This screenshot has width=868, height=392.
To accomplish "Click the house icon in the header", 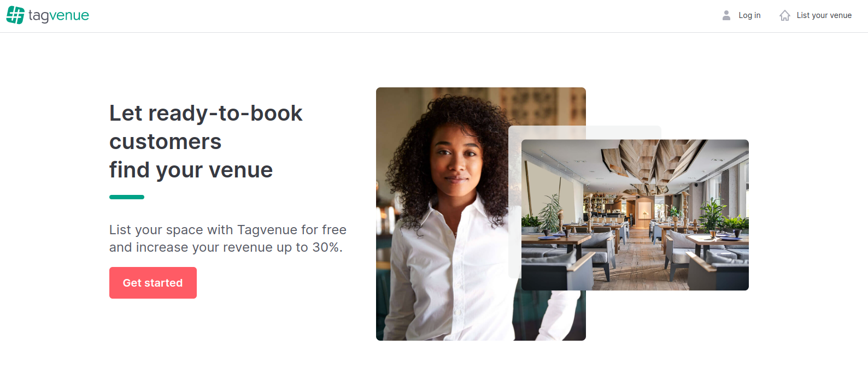I will click(785, 15).
